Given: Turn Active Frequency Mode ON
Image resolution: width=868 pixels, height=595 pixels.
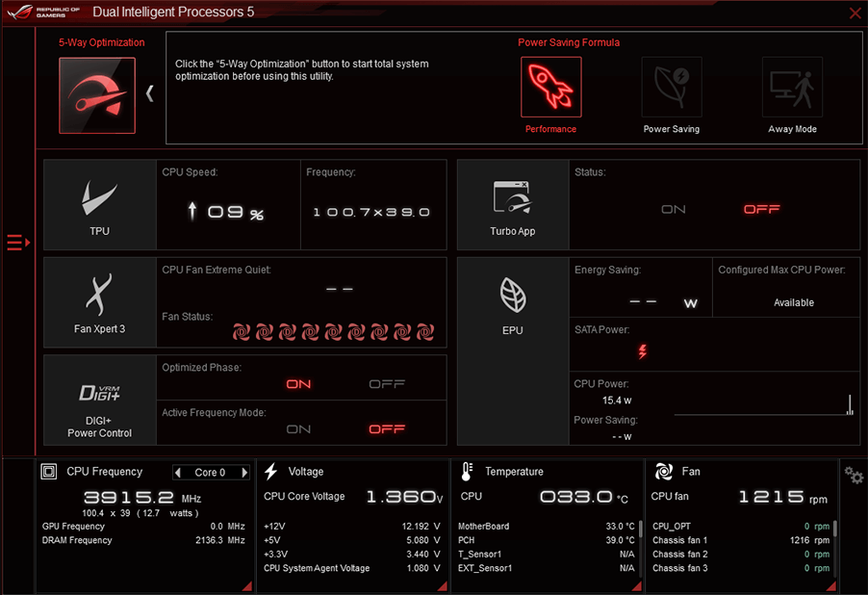Looking at the screenshot, I should click(x=298, y=429).
